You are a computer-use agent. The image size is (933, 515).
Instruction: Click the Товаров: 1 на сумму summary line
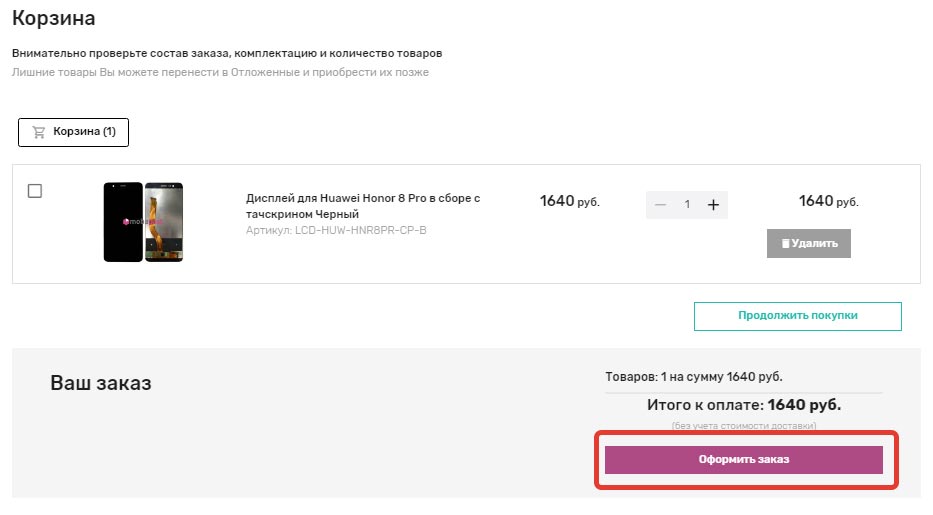(x=694, y=377)
